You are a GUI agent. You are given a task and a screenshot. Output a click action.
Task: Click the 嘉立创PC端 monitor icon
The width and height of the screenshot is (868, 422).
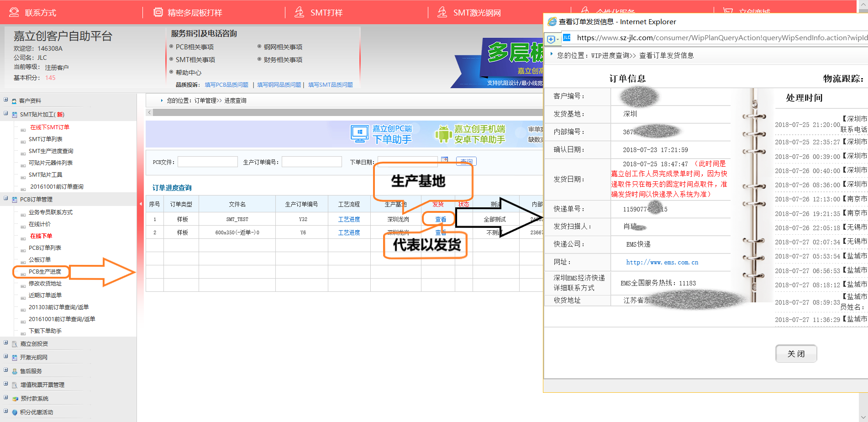(359, 134)
